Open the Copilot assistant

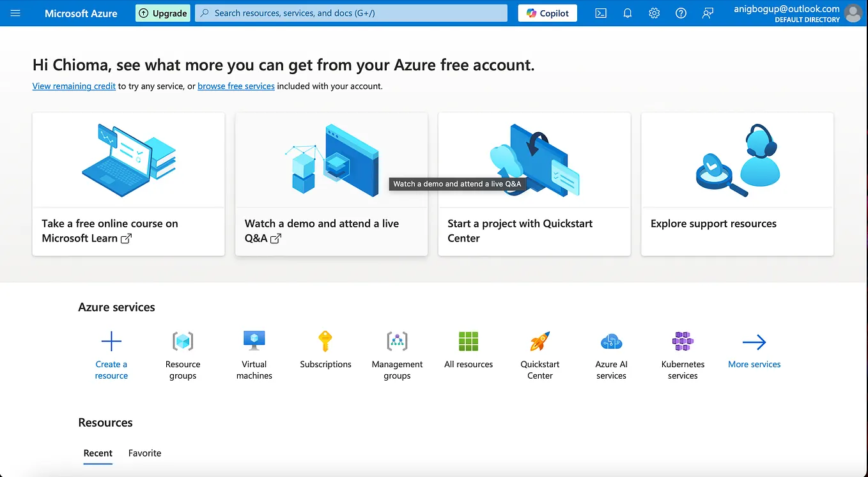(x=547, y=13)
